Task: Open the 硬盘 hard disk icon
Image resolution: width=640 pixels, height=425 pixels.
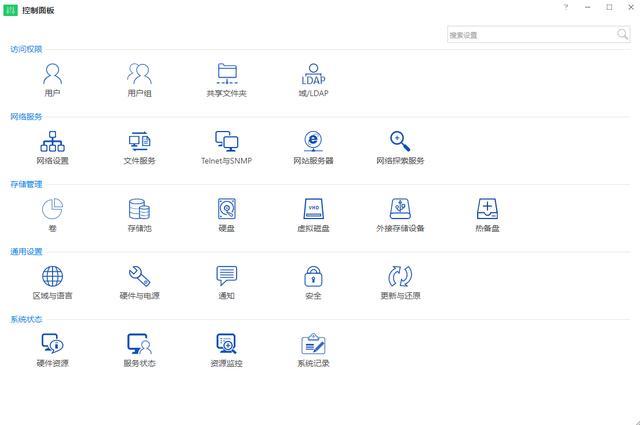Action: (227, 210)
